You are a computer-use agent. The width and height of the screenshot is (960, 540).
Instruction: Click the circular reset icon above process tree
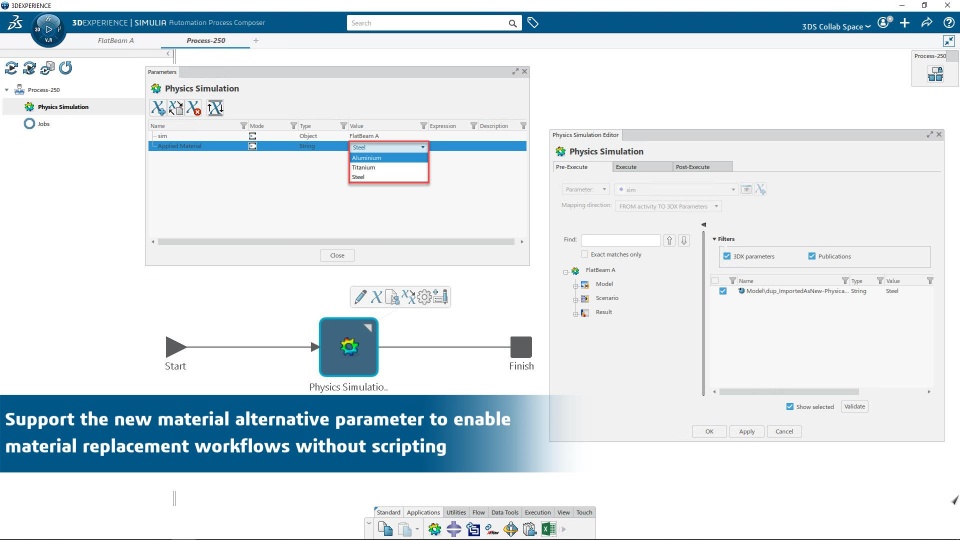(x=66, y=67)
